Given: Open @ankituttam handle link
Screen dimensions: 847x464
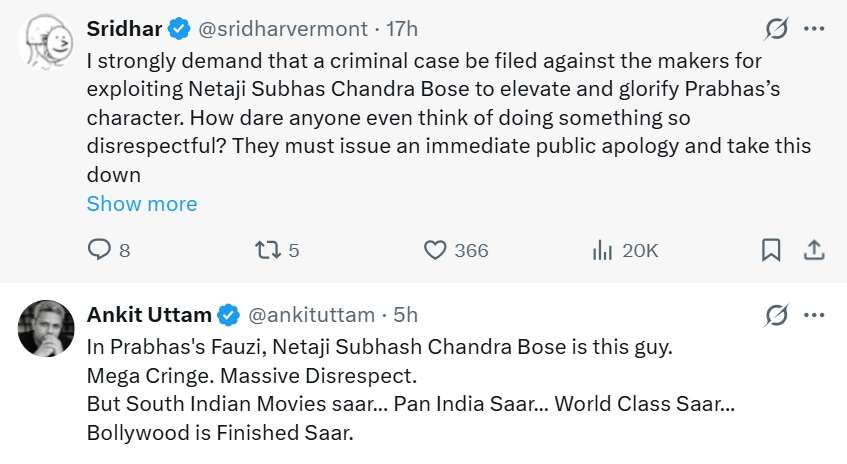Looking at the screenshot, I should point(311,315).
